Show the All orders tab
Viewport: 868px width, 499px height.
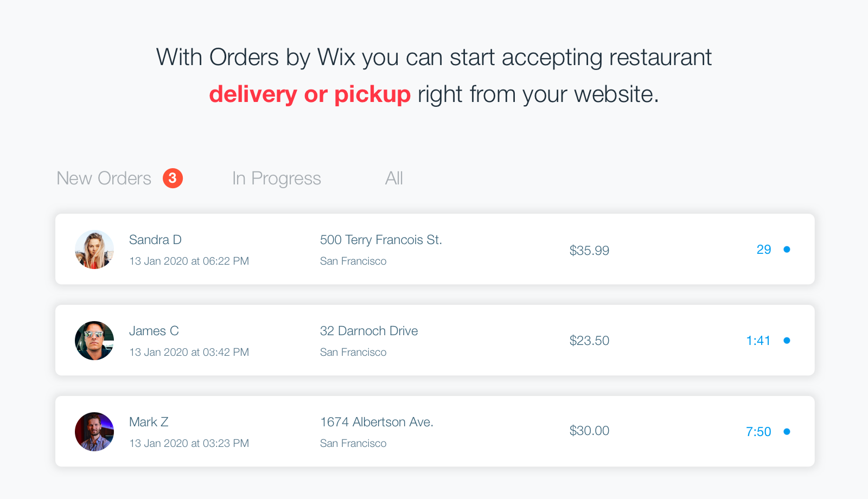394,178
